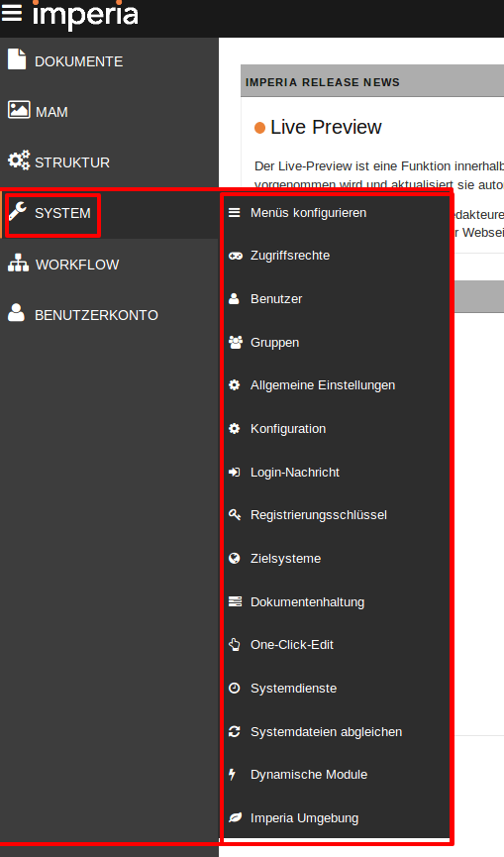The width and height of the screenshot is (504, 857).
Task: Click the Zielsysteme globe icon
Action: click(235, 558)
